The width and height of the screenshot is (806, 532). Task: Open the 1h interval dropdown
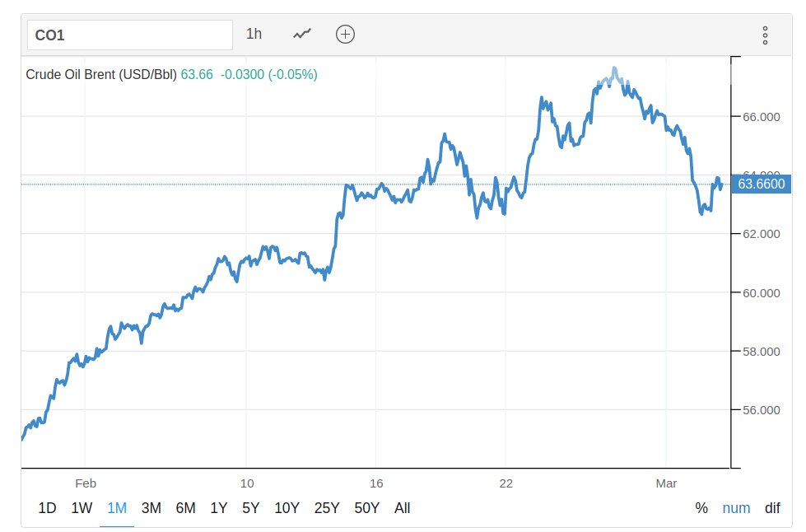pyautogui.click(x=254, y=34)
